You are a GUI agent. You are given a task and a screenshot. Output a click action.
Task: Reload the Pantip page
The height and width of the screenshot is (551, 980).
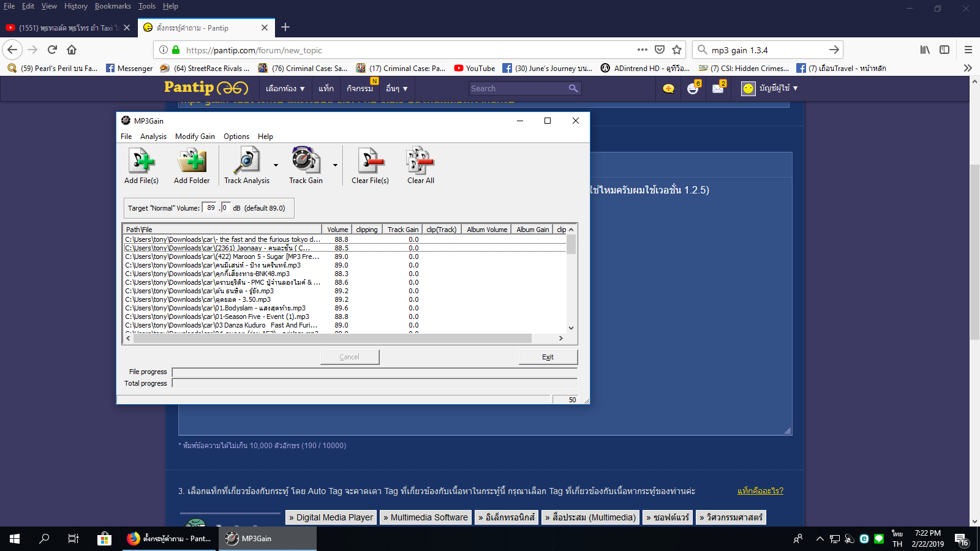click(52, 50)
